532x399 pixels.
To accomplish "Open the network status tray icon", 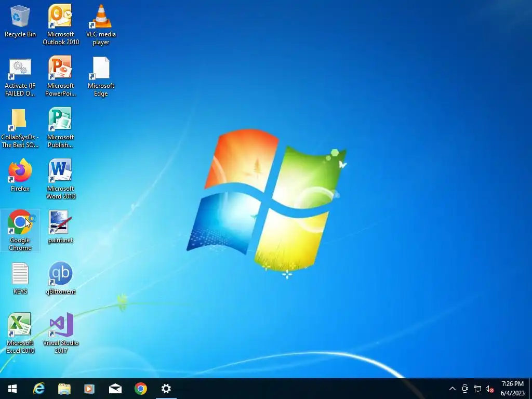I will (x=477, y=389).
